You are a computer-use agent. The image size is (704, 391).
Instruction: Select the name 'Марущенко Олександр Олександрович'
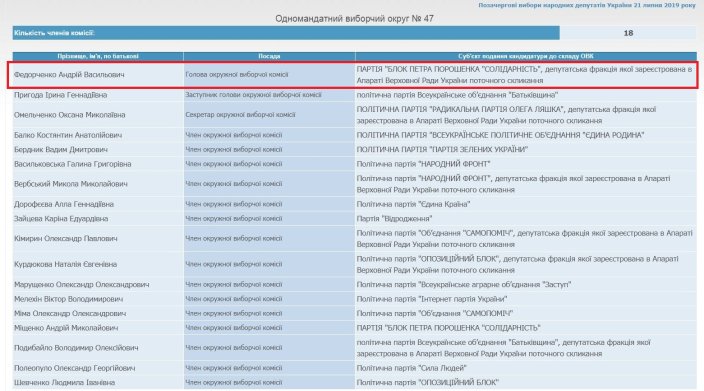(82, 285)
